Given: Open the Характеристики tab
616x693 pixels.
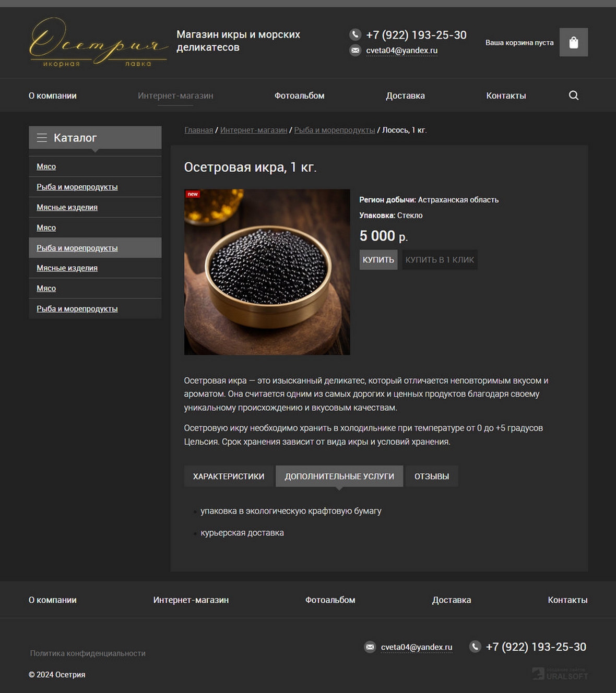Looking at the screenshot, I should pos(228,476).
